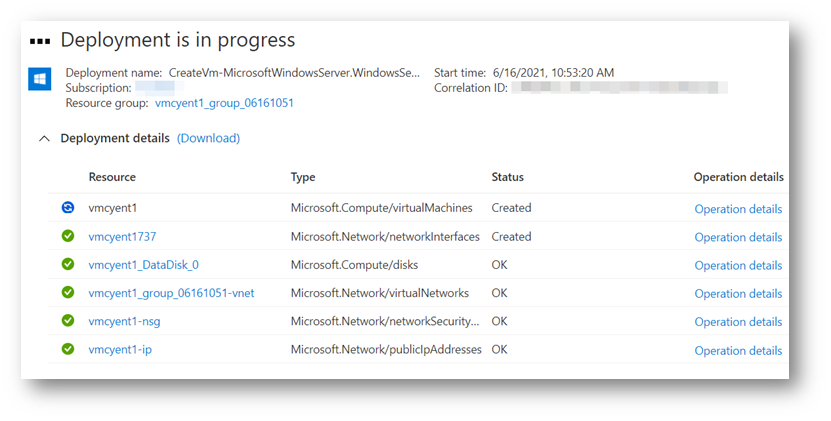The height and width of the screenshot is (421, 831).
Task: View Operation details for vmcyent1 virtual machine
Action: (x=738, y=209)
